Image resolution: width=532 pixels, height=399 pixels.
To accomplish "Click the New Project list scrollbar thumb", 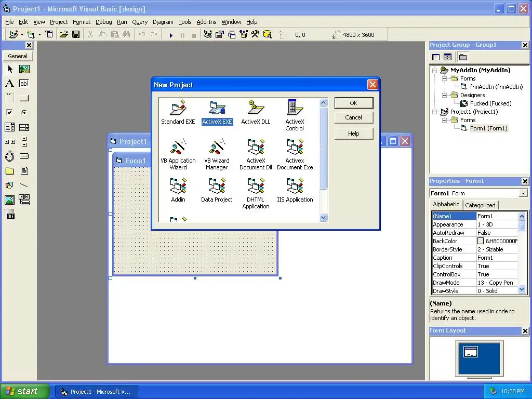I will point(323,148).
